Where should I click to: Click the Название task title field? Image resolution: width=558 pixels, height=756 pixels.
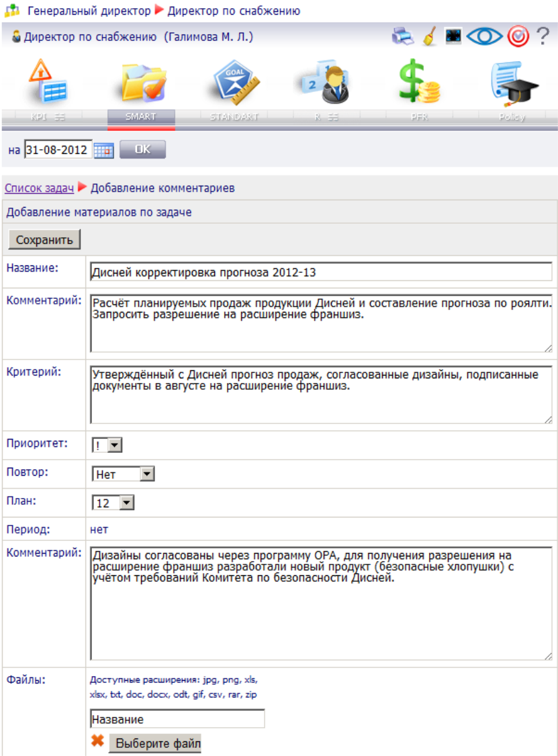click(x=321, y=272)
